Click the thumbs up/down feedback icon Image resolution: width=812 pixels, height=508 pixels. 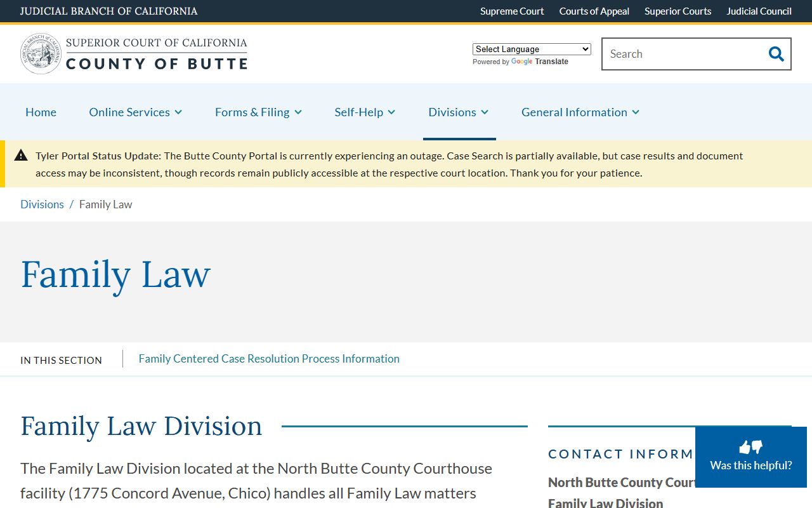click(751, 447)
